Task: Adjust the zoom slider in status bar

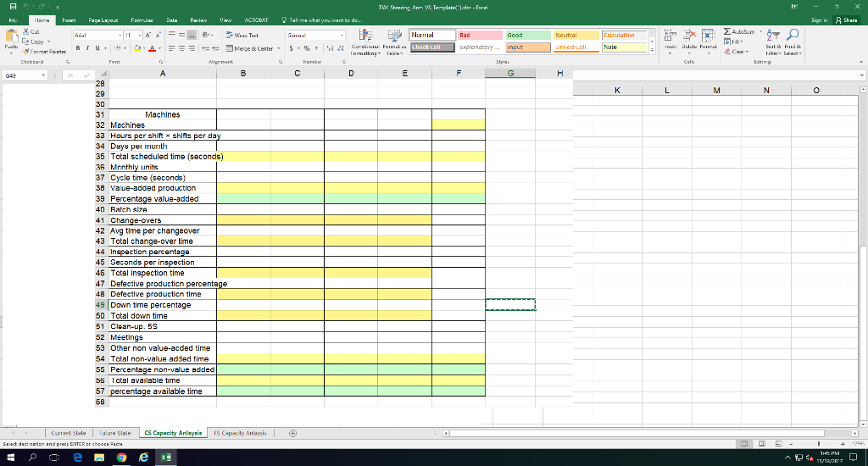Action: coord(818,444)
